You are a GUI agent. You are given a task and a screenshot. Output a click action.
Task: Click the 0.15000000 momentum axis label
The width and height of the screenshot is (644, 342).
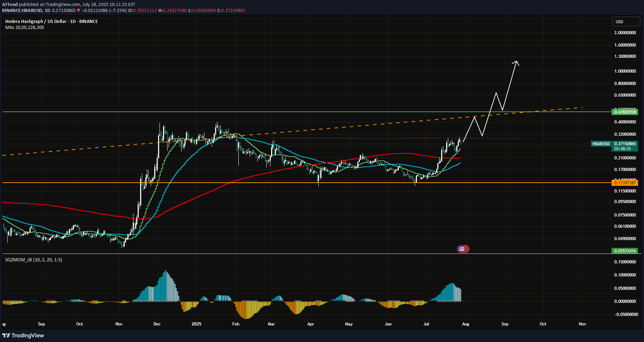pyautogui.click(x=625, y=262)
